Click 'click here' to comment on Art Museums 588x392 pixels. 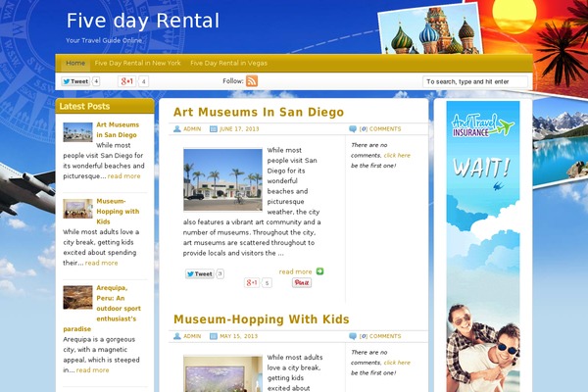(x=397, y=155)
